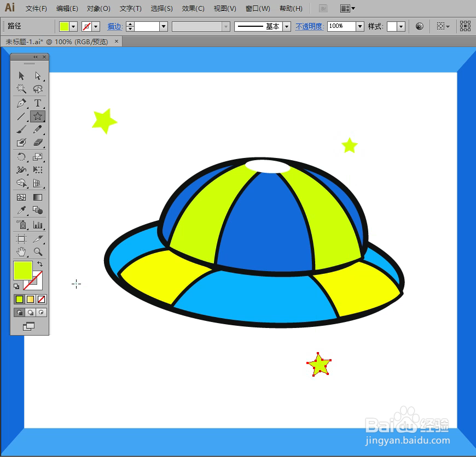
Task: Pick the Line Segment tool
Action: pos(21,116)
